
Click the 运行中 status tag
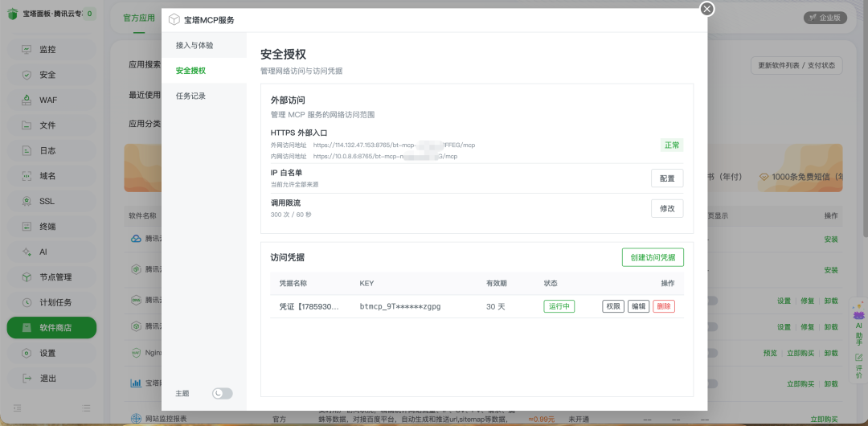coord(559,306)
